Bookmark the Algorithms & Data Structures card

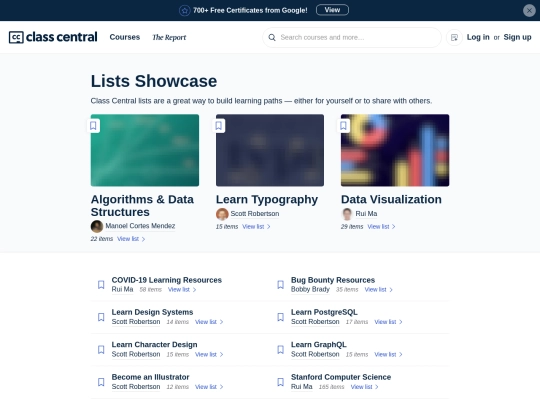93,126
